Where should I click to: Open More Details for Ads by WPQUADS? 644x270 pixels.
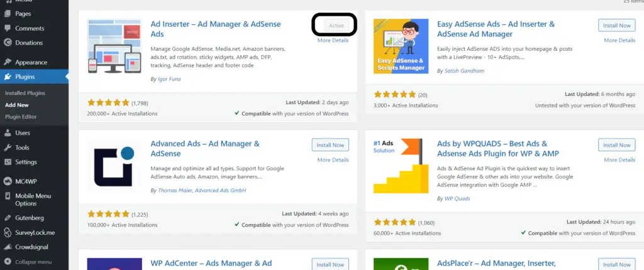(x=619, y=159)
